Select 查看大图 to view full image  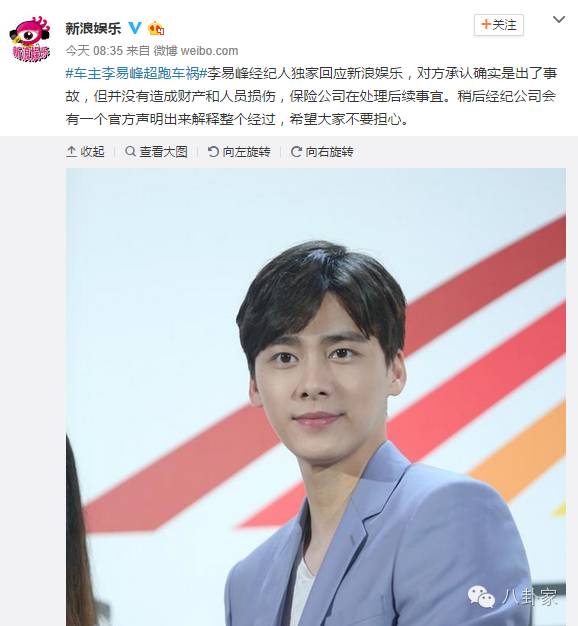pyautogui.click(x=164, y=151)
